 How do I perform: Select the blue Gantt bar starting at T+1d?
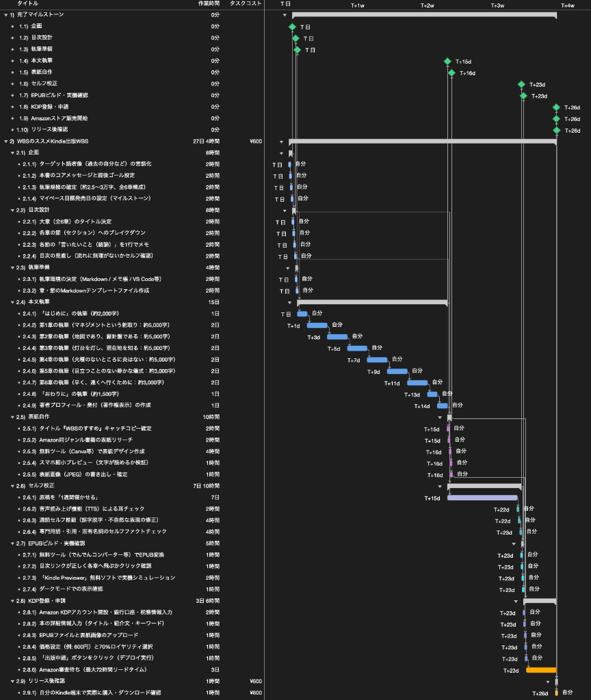pyautogui.click(x=317, y=325)
